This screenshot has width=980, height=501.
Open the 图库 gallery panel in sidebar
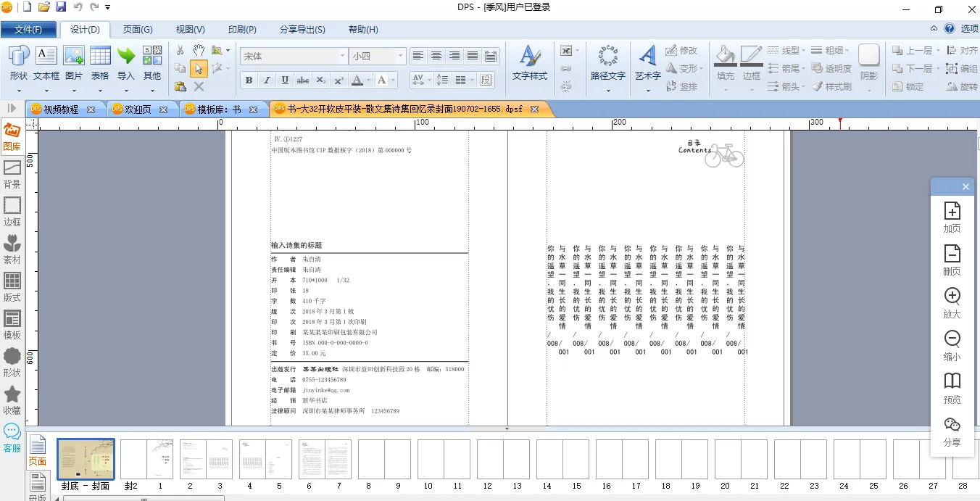click(x=12, y=136)
